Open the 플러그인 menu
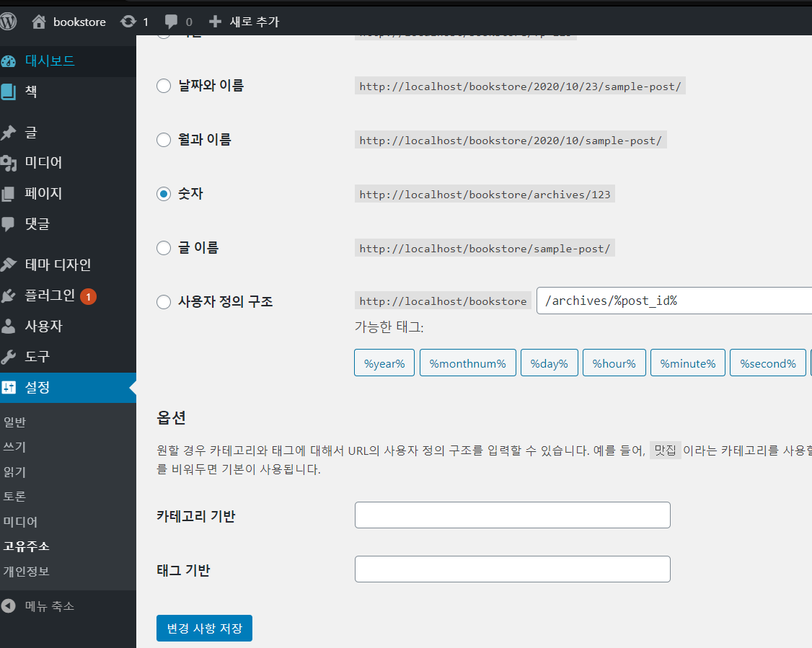Screen dimensions: 812x648 68,296
